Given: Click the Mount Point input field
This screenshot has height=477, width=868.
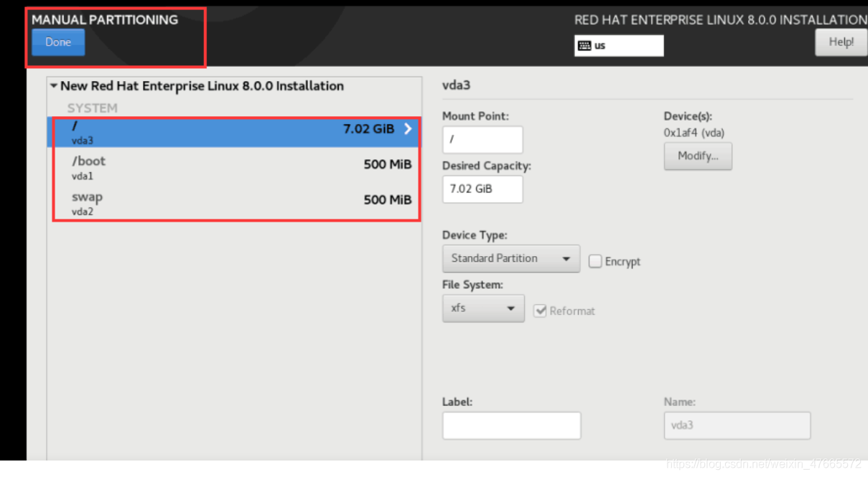Looking at the screenshot, I should (x=482, y=140).
